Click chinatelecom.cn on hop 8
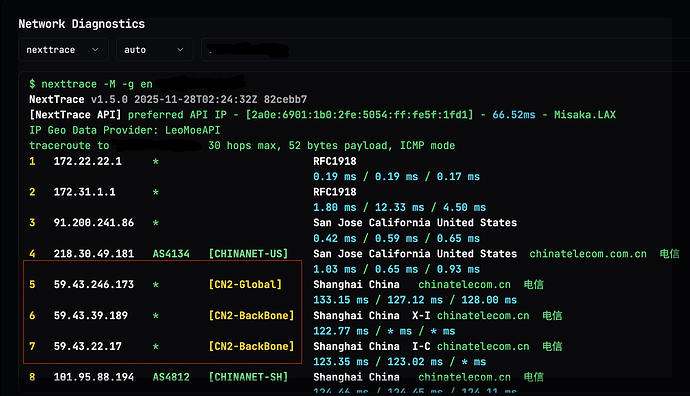The width and height of the screenshot is (690, 396). pos(464,377)
